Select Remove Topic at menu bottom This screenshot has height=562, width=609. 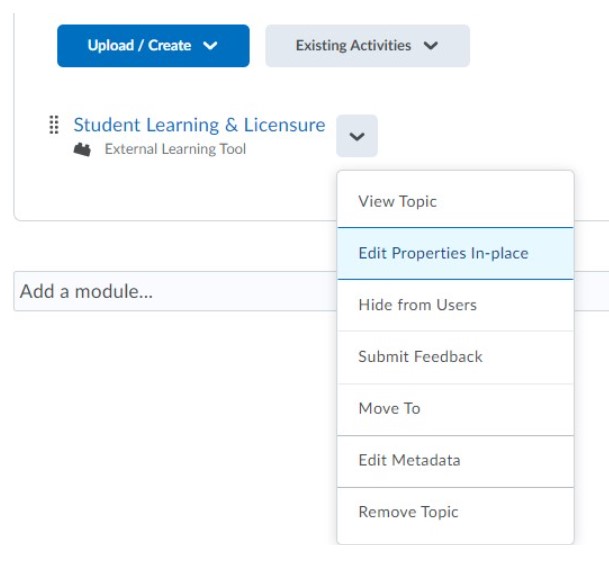coord(456,512)
